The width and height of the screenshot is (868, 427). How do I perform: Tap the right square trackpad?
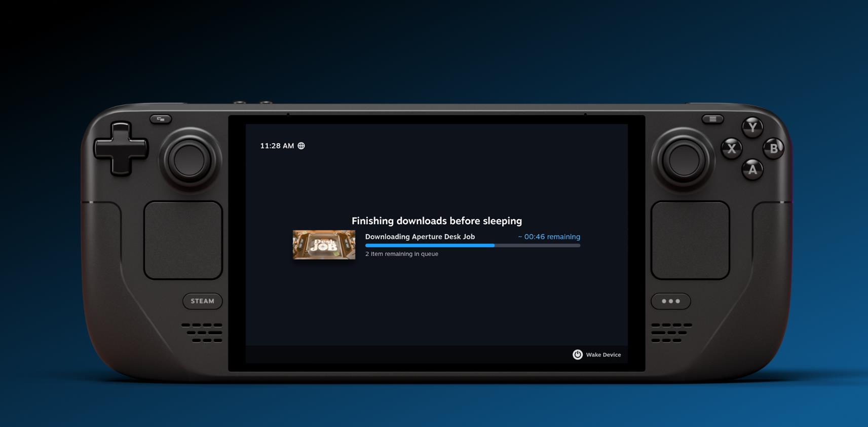pos(690,240)
